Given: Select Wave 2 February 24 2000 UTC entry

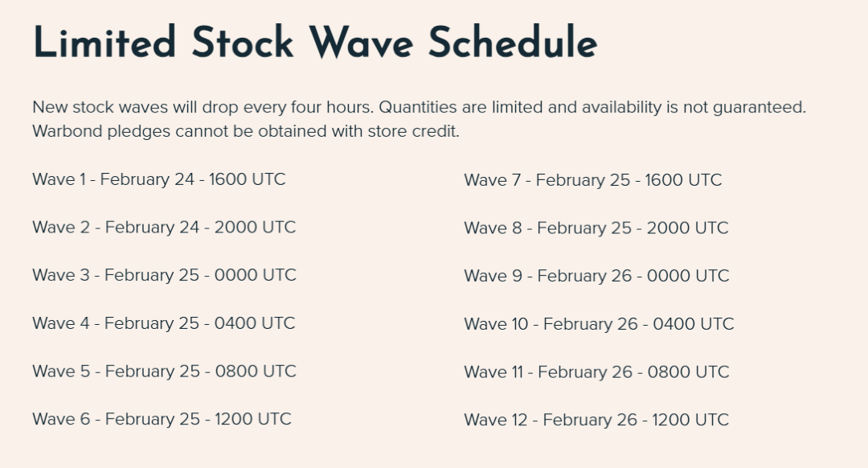Looking at the screenshot, I should click(x=164, y=228).
